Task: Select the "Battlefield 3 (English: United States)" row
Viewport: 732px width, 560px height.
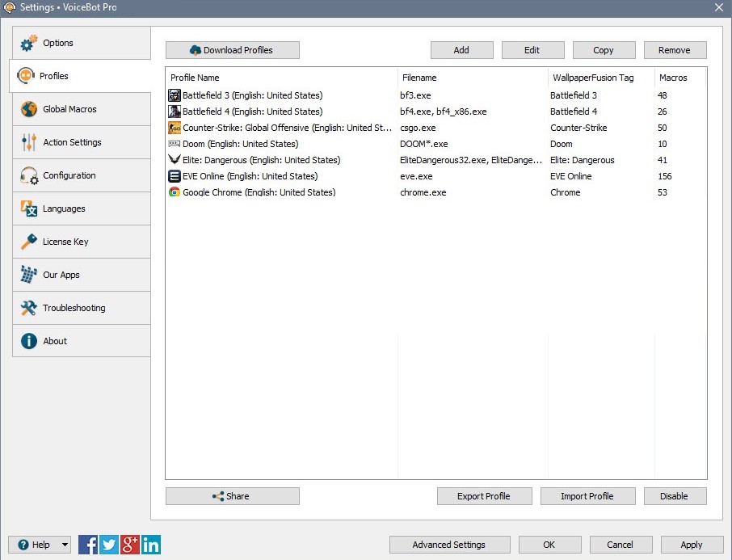Action: coord(436,95)
